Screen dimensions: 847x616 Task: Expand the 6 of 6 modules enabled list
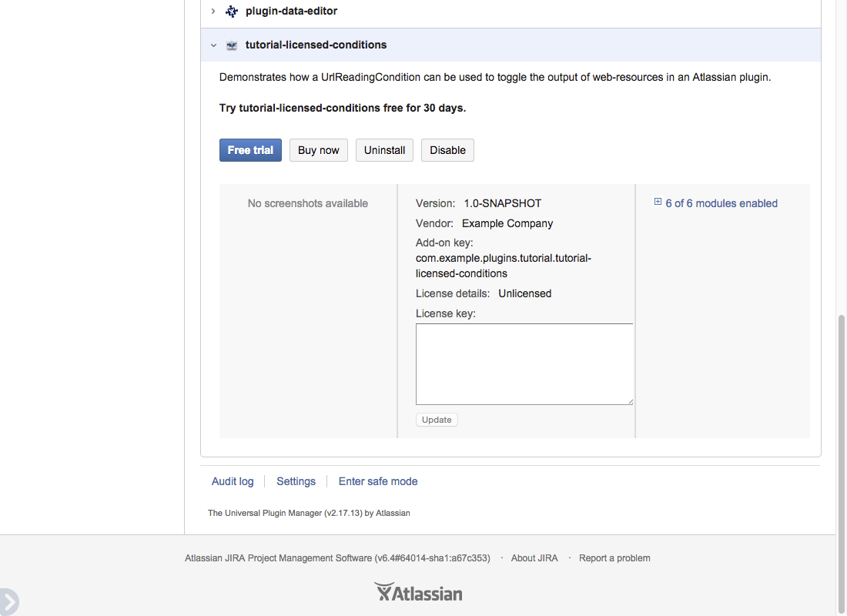coord(721,203)
